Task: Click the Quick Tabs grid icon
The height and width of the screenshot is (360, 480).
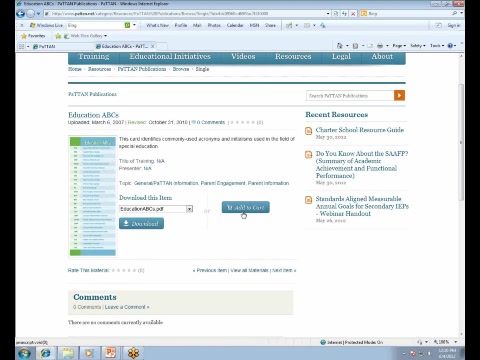Action: pyautogui.click(x=22, y=46)
